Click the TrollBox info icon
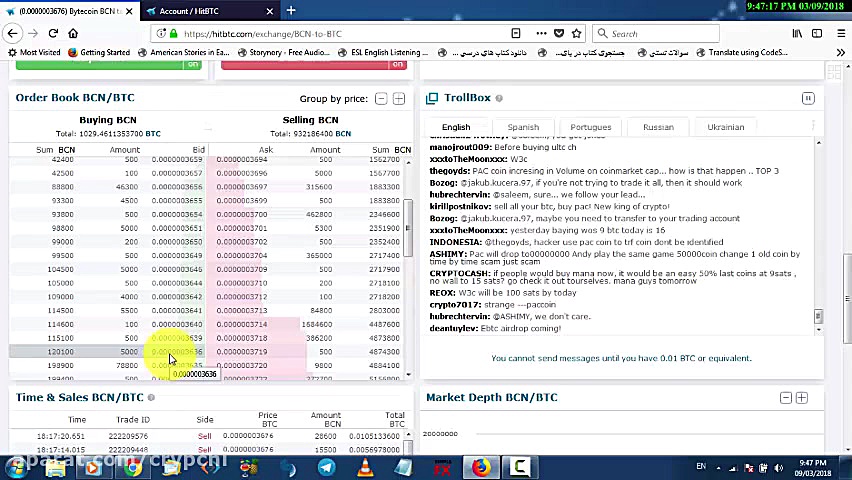This screenshot has height=480, width=852. pos(499,98)
